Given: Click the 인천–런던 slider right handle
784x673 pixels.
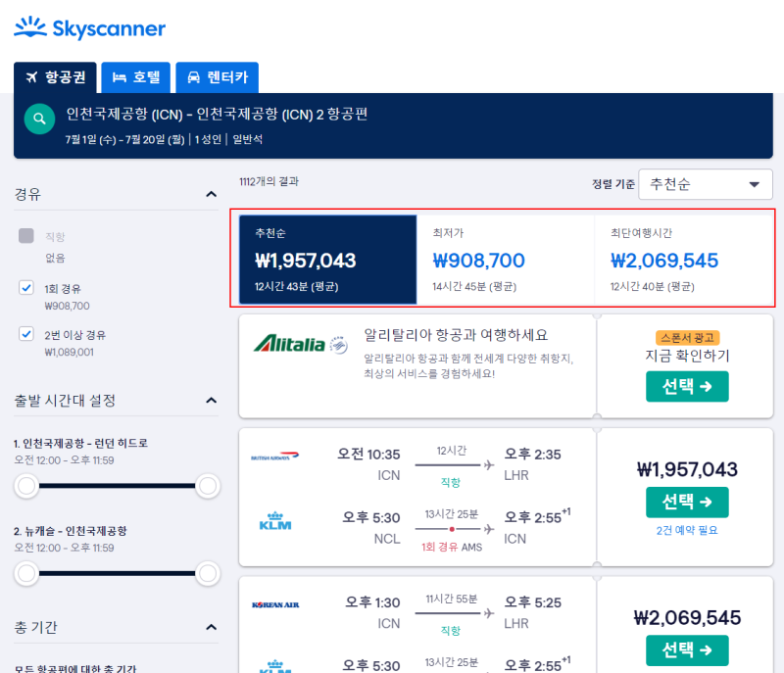Looking at the screenshot, I should point(208,486).
